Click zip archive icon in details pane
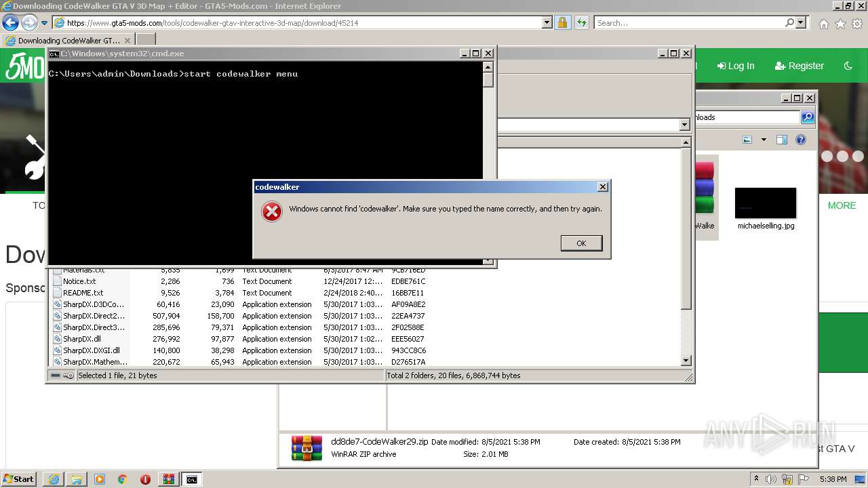This screenshot has height=488, width=868. pos(307,448)
